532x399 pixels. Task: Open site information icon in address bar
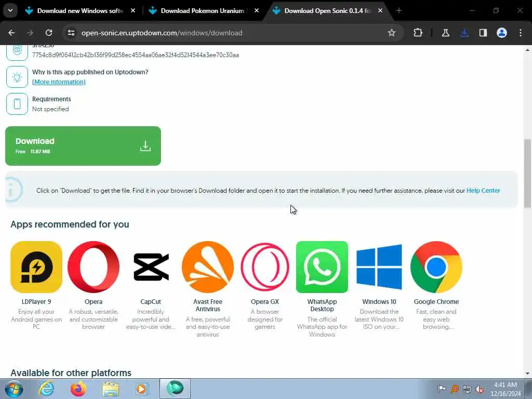(x=71, y=33)
